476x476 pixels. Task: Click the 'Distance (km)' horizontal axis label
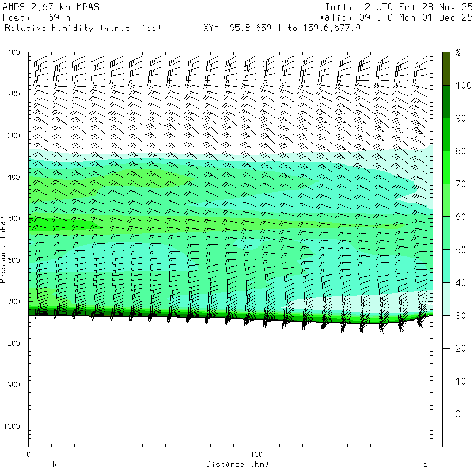(237, 464)
